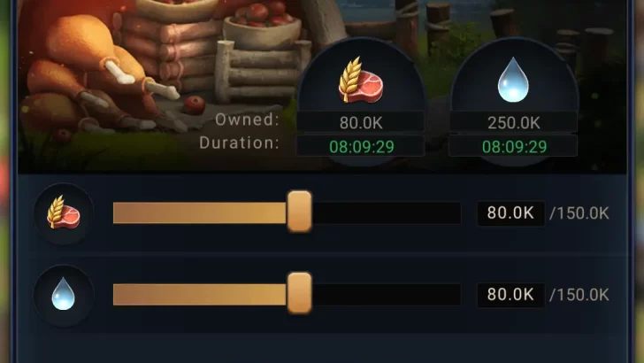Select the water drop icon beside the second slider
This screenshot has height=363, width=644.
[64, 294]
